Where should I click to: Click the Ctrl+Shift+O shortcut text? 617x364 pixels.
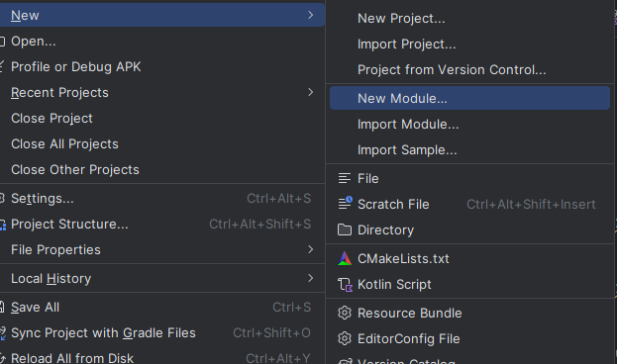(271, 333)
